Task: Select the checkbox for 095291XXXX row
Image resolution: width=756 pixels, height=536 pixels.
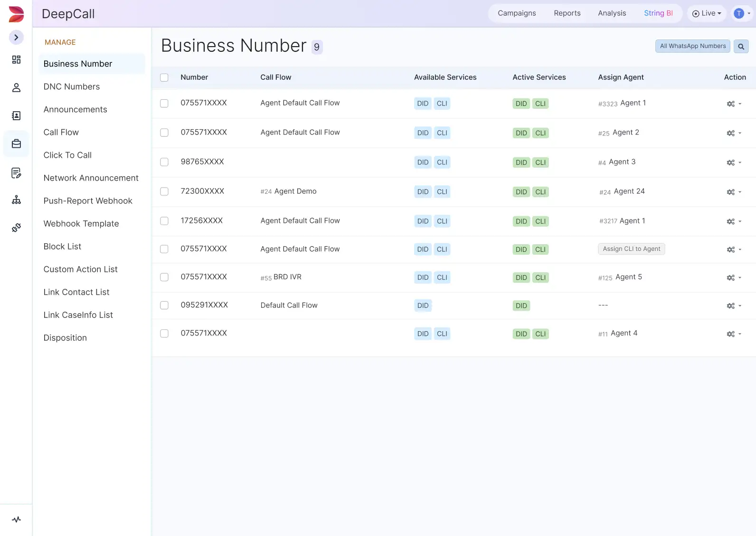Action: click(164, 306)
